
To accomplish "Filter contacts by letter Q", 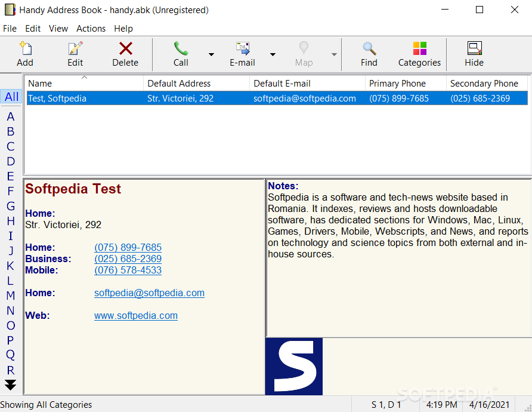I will 11,355.
